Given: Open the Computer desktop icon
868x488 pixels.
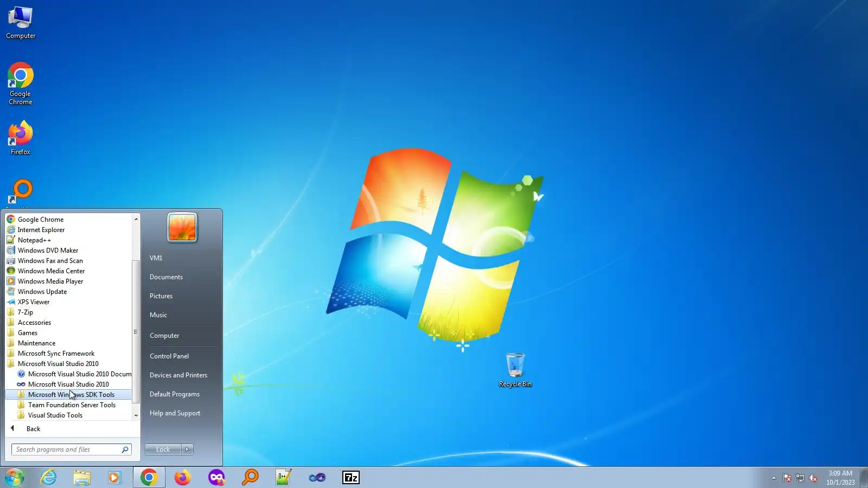Looking at the screenshot, I should 21,23.
